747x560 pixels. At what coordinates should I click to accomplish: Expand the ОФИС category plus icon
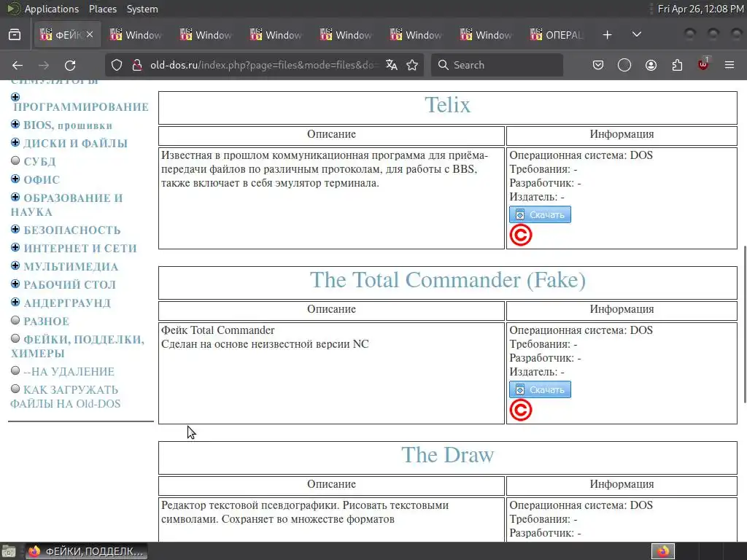(15, 179)
